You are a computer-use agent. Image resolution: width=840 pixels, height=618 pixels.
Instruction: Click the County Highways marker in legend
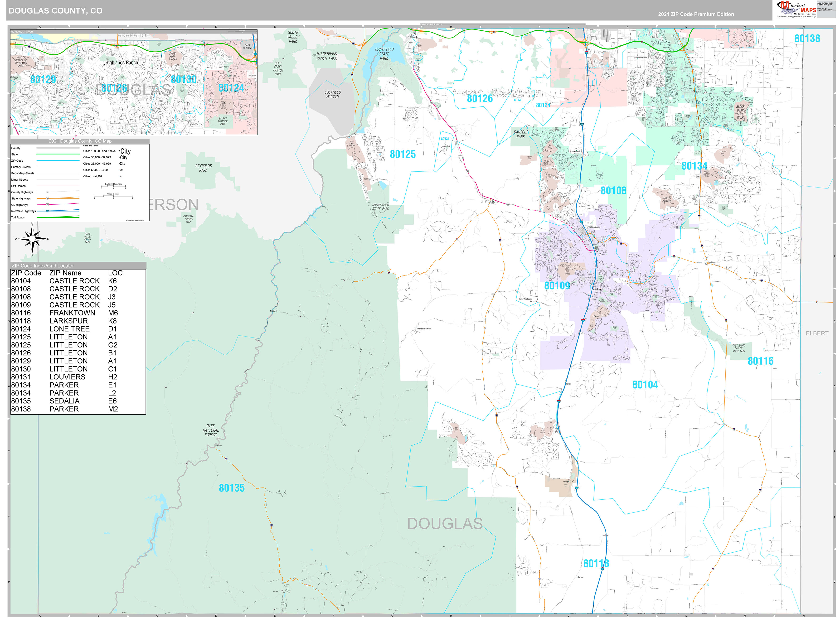[48, 192]
